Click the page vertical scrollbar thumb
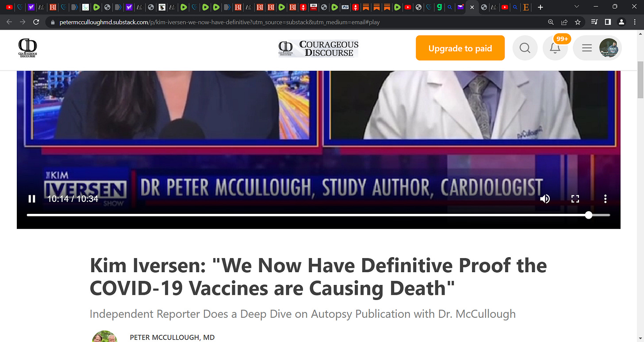The height and width of the screenshot is (342, 644). tap(640, 80)
